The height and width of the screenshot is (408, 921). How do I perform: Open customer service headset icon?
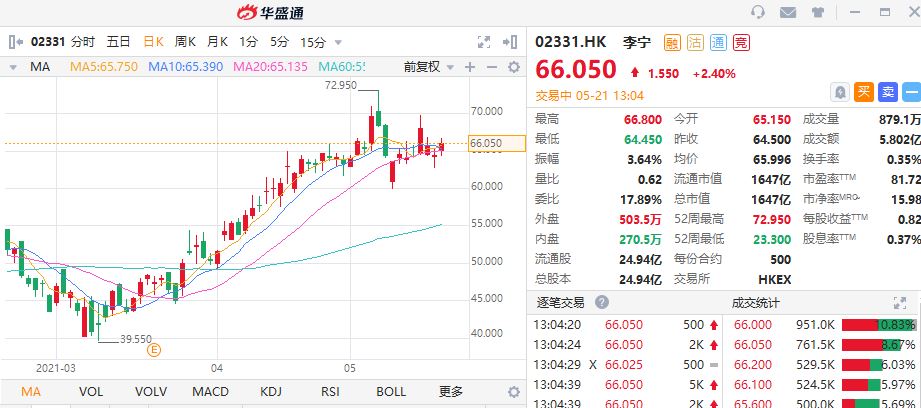758,12
